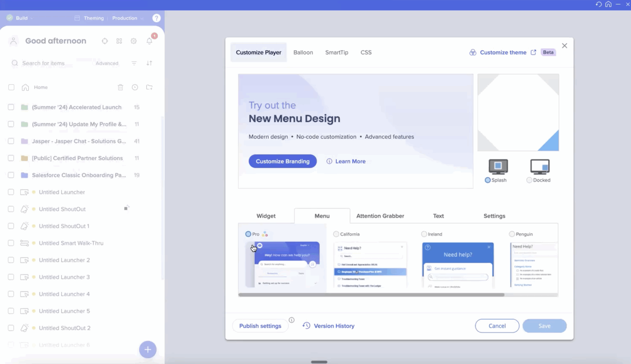Viewport: 631px width, 364px height.
Task: Click the Publish settings info icon
Action: point(292,320)
